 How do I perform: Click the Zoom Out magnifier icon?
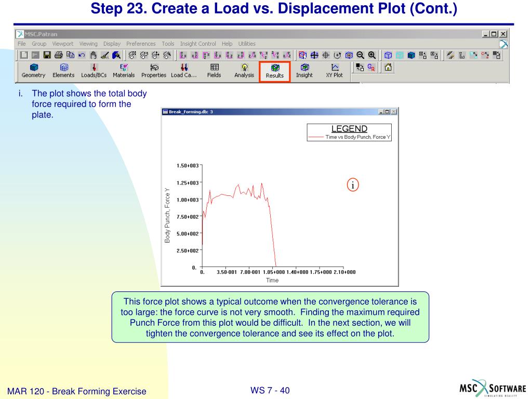pyautogui.click(x=361, y=55)
